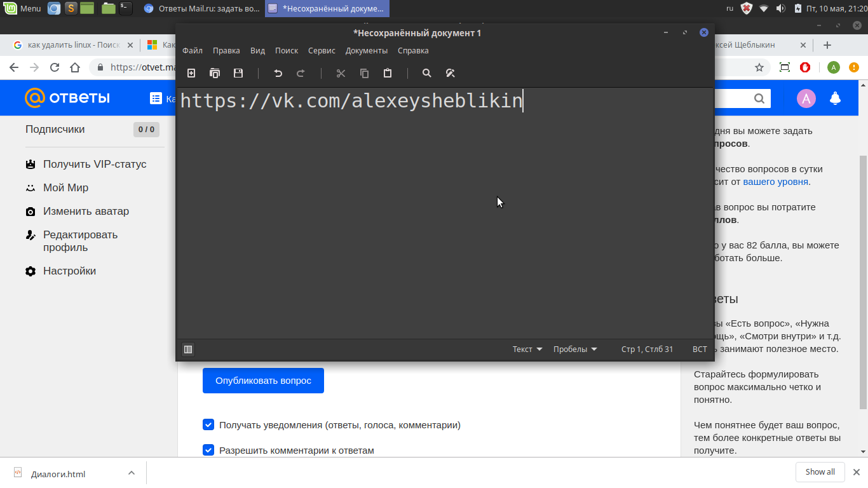Open the Wi-Fi network indicator in the tray
The image size is (868, 488).
tap(764, 8)
